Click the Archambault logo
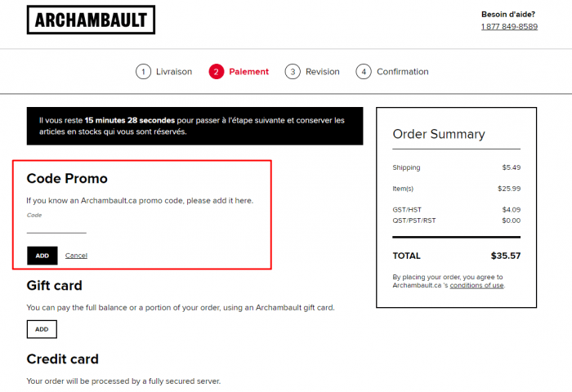This screenshot has height=392, width=572. pyautogui.click(x=91, y=20)
